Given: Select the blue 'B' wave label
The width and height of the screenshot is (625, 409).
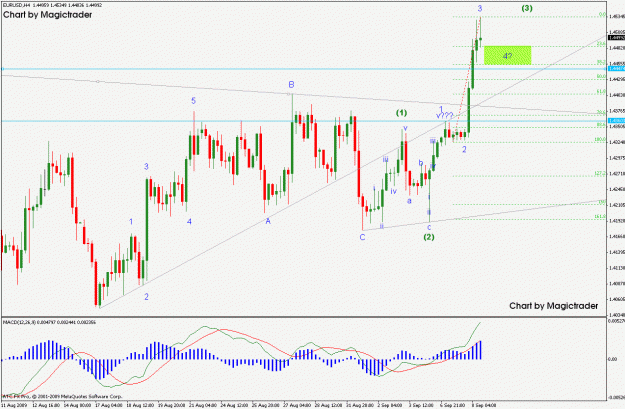Looking at the screenshot, I should tap(291, 85).
